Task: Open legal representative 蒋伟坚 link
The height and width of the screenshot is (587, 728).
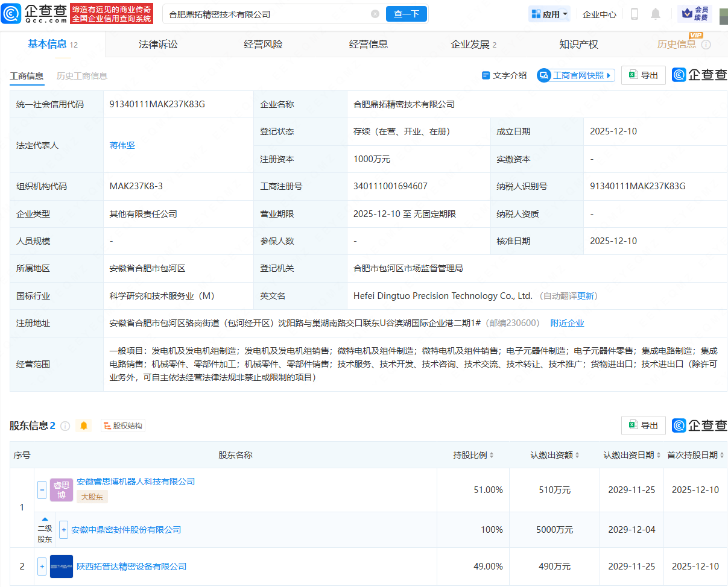Action: click(x=122, y=145)
